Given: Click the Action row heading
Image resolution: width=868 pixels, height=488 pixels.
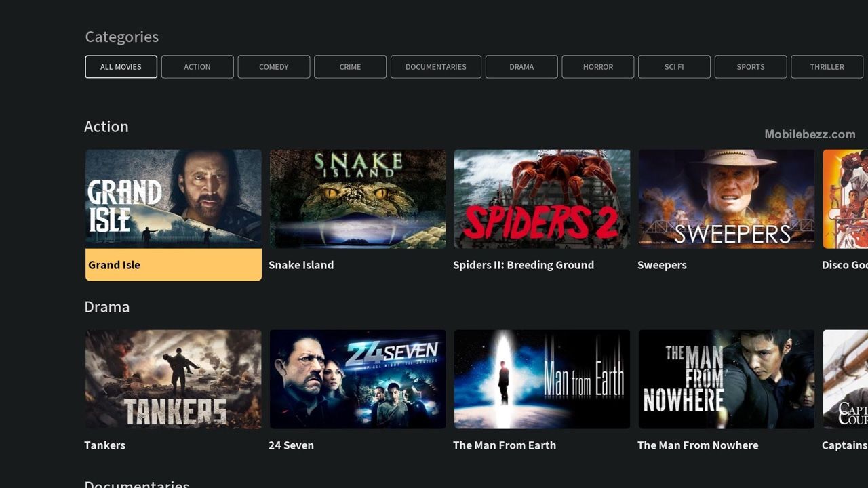Looking at the screenshot, I should pos(106,127).
